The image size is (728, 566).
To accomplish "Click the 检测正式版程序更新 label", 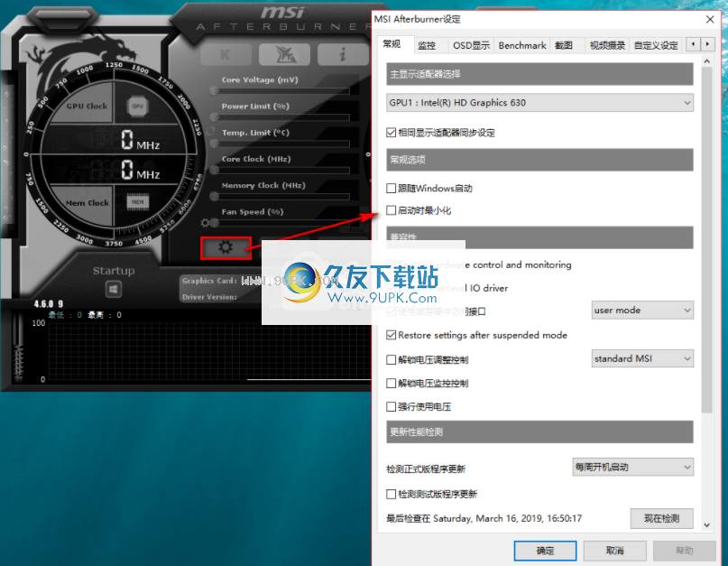I will pyautogui.click(x=426, y=469).
